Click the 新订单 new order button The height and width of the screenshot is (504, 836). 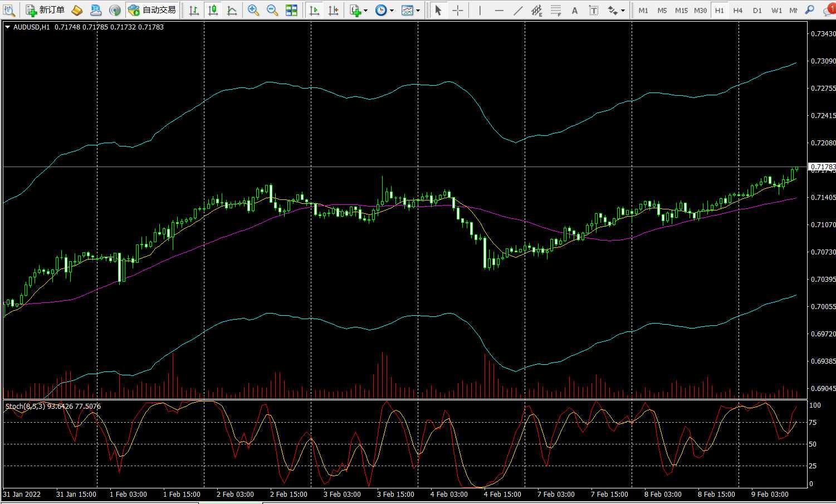coord(46,10)
